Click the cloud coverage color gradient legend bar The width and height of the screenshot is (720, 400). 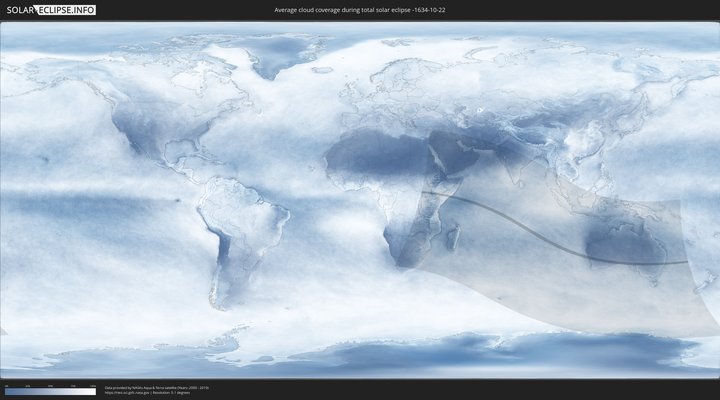[50, 392]
